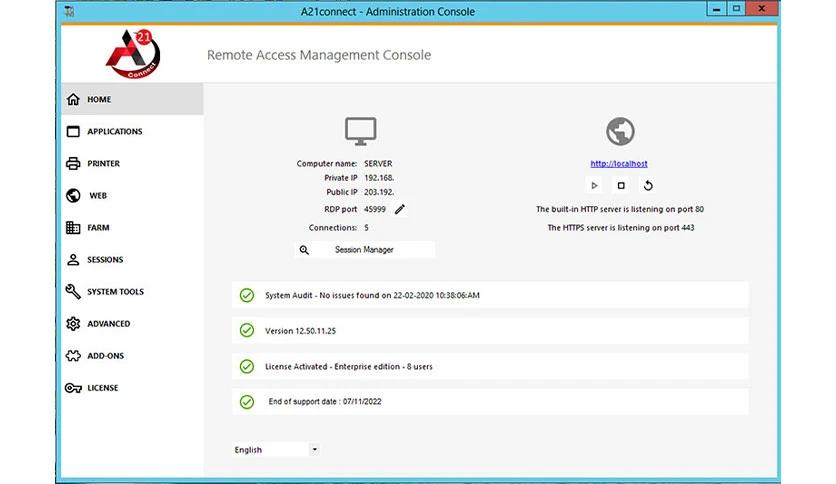Click Remote Access Management Console heading
Viewport: 836px width, 484px height.
tap(319, 55)
